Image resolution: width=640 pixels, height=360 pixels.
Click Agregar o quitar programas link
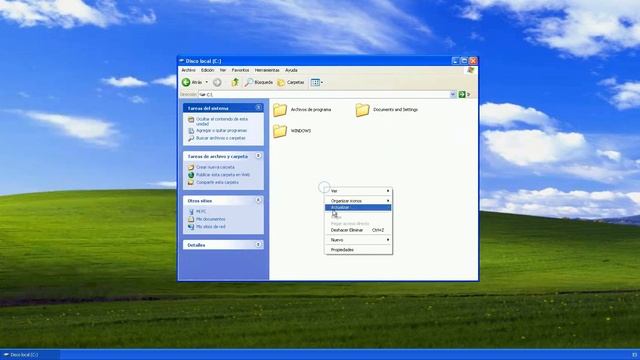[221, 131]
